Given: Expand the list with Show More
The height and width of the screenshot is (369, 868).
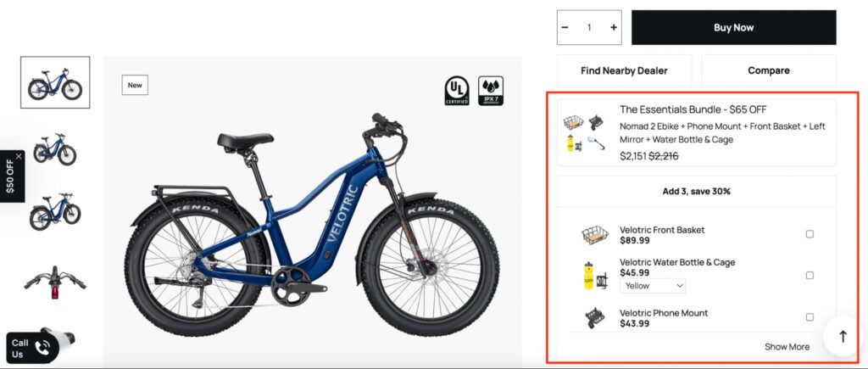Looking at the screenshot, I should (x=787, y=346).
